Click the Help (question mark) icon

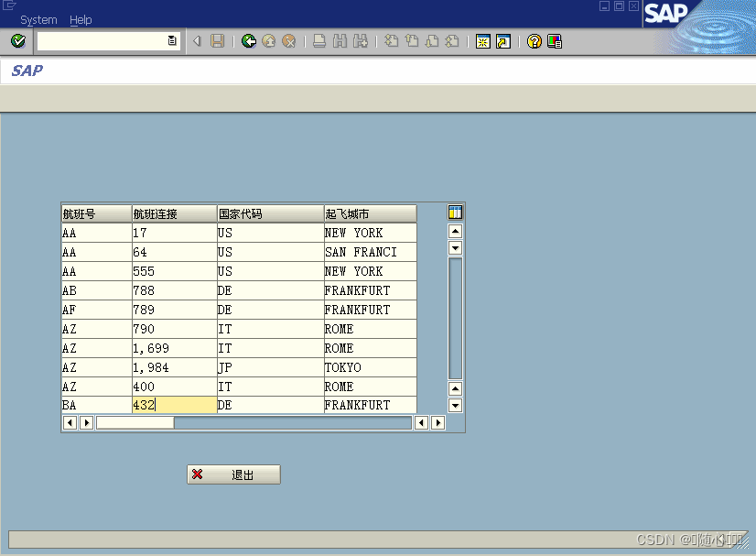pos(534,40)
